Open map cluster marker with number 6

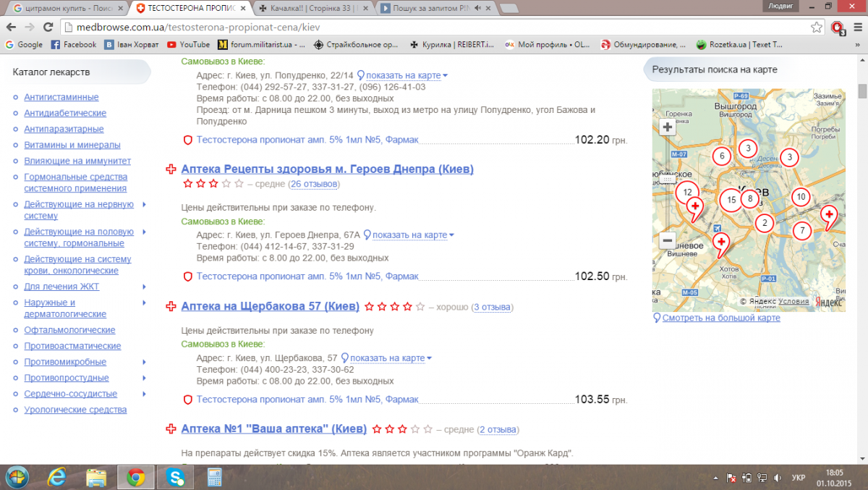[x=721, y=156]
